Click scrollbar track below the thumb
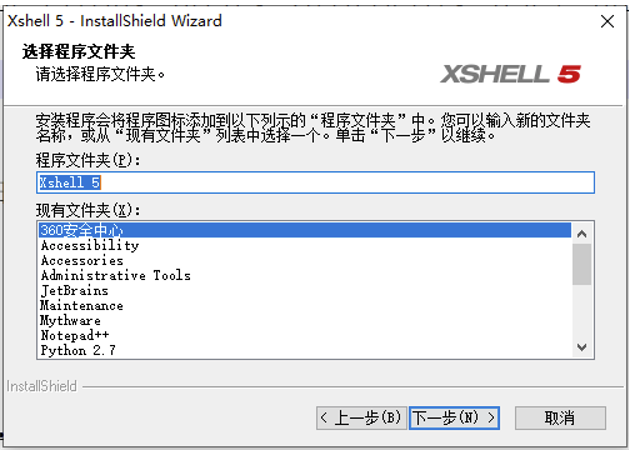The image size is (629, 453). click(x=582, y=311)
